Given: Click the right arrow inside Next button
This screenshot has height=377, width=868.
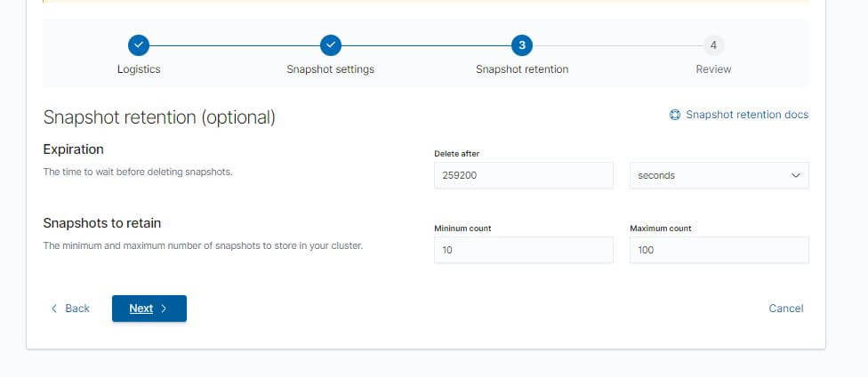Looking at the screenshot, I should pos(164,309).
